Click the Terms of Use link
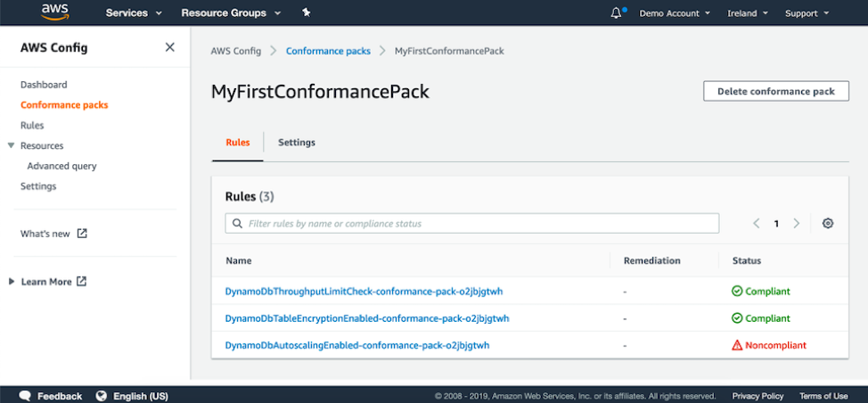This screenshot has width=868, height=403. point(823,396)
